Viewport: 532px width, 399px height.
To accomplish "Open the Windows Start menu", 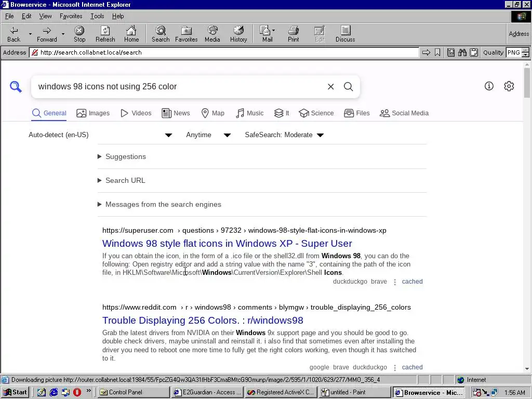I will tap(15, 392).
